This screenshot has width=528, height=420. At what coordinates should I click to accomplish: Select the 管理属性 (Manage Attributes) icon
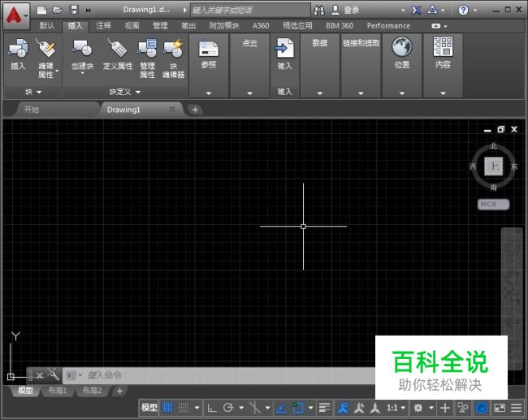coord(147,50)
